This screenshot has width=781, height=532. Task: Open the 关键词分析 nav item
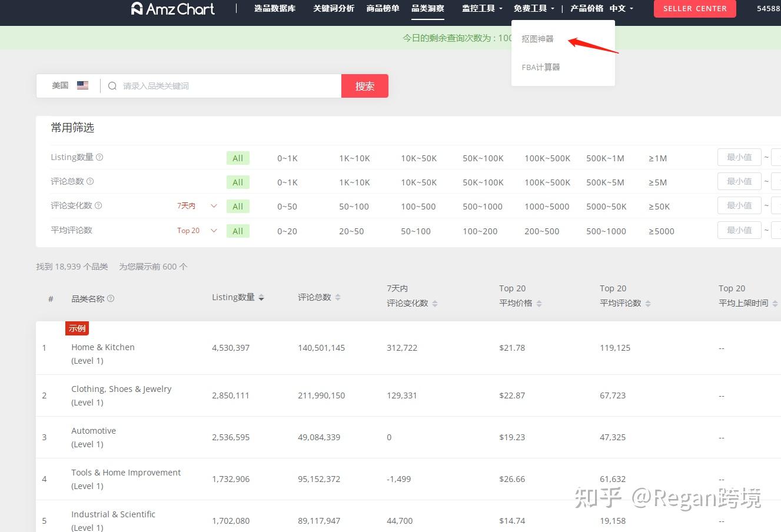tap(334, 8)
